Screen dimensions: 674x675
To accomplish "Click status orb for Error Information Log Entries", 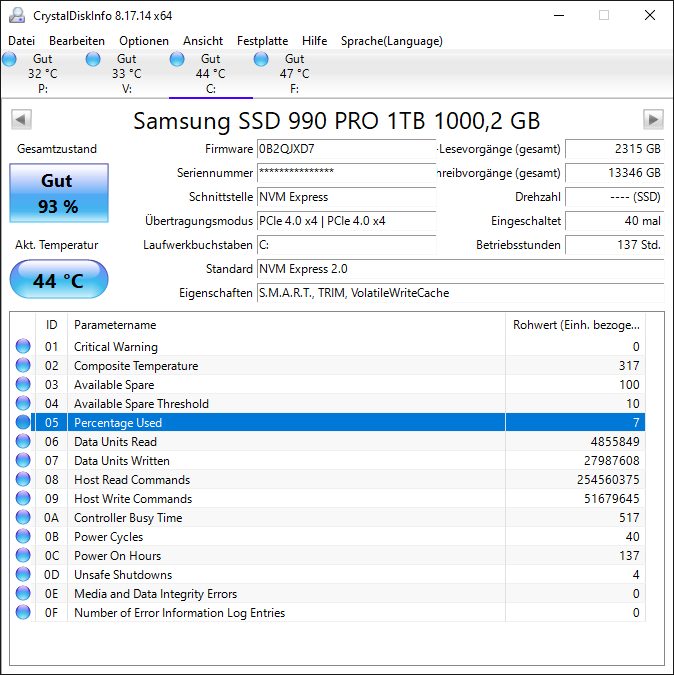I will pos(23,612).
